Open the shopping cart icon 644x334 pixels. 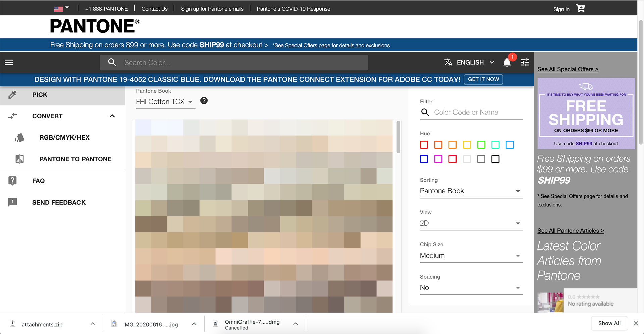[580, 8]
